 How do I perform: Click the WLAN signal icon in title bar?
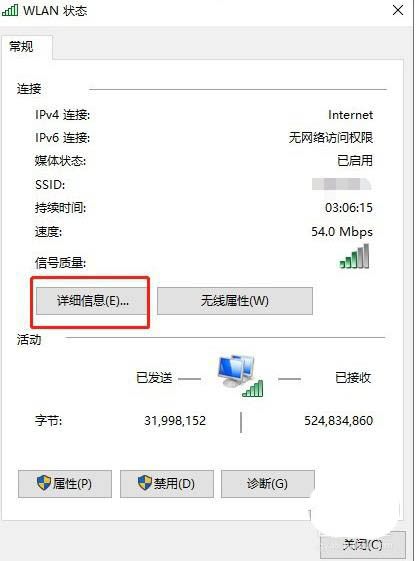pyautogui.click(x=10, y=10)
